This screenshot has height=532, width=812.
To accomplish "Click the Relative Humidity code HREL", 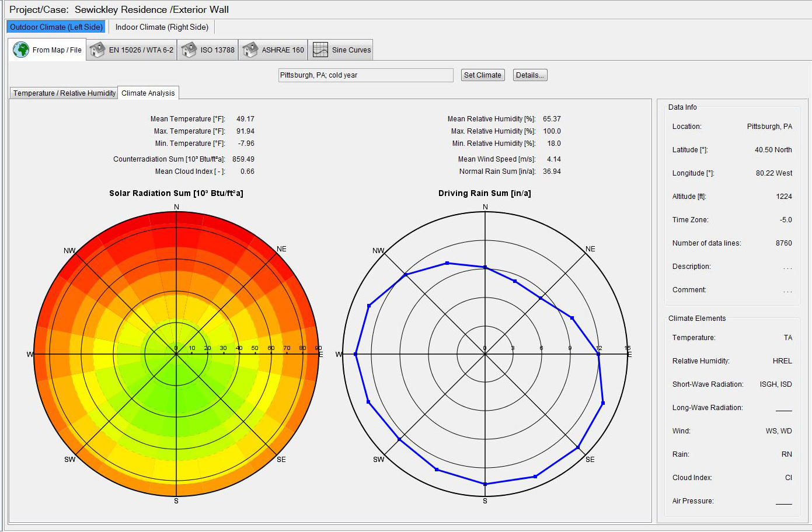I will (782, 361).
